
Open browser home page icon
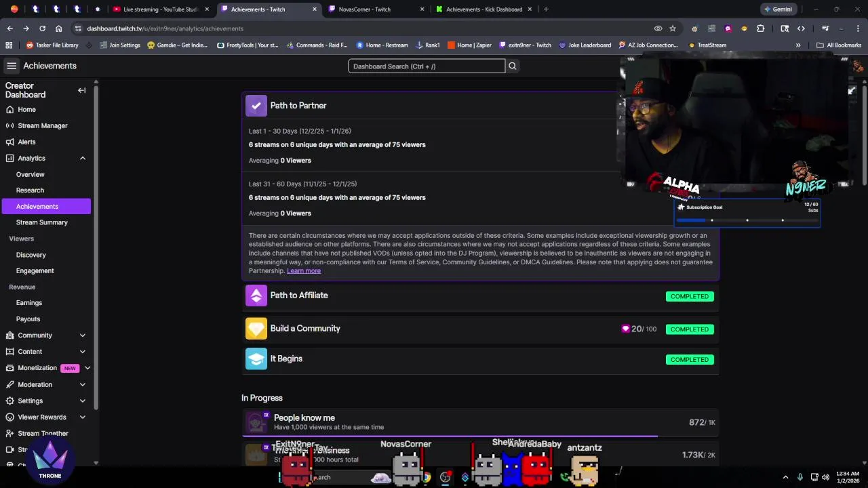[x=58, y=28]
